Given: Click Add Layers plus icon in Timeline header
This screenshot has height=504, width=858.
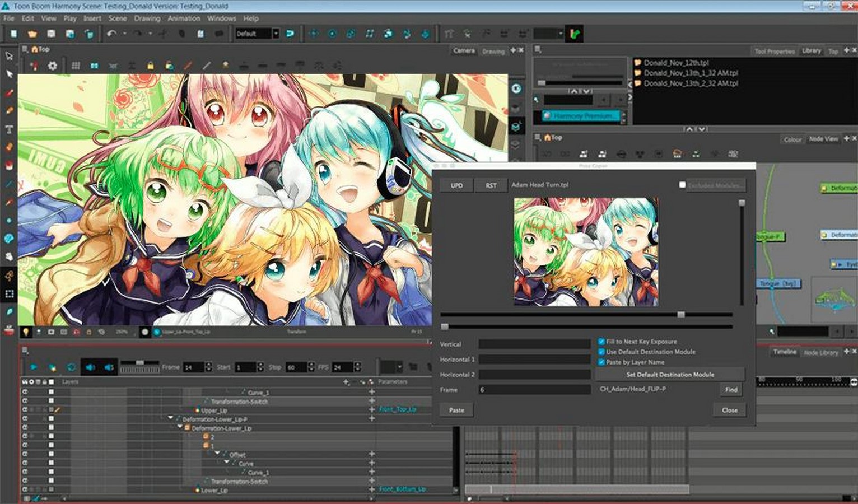Looking at the screenshot, I should pos(347,382).
